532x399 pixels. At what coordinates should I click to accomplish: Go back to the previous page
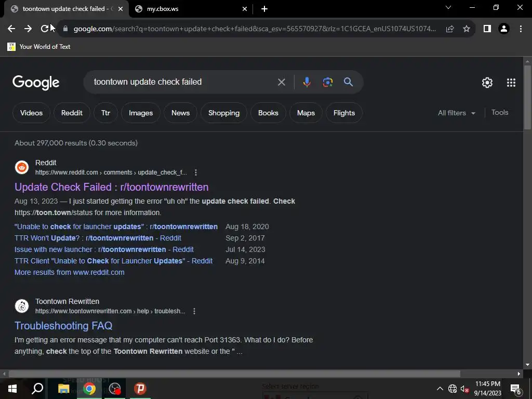point(11,29)
